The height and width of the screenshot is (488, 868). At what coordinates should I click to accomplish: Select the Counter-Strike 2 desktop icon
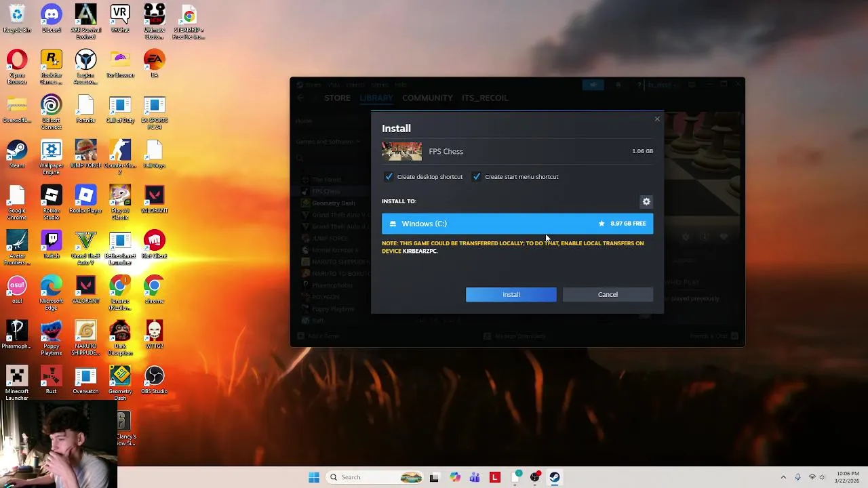tap(120, 157)
